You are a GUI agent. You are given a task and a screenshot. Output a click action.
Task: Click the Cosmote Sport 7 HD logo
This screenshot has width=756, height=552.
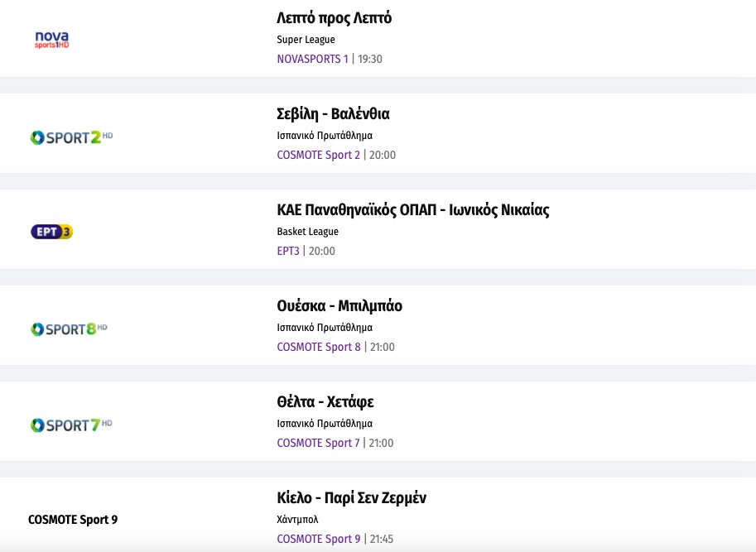click(x=70, y=425)
